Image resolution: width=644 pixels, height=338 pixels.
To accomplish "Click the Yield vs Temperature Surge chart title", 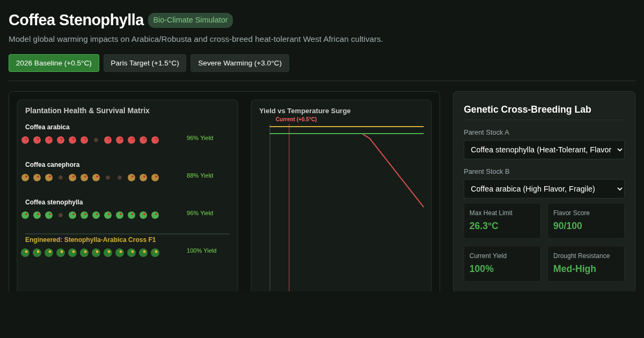I will tap(305, 111).
